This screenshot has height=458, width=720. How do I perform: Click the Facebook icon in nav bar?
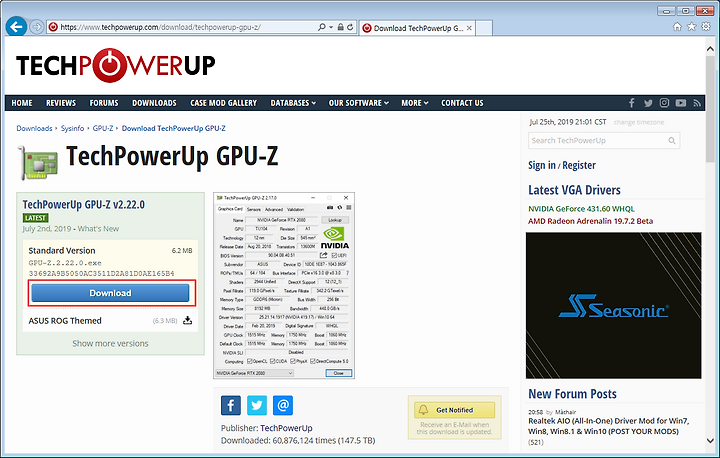pyautogui.click(x=632, y=103)
